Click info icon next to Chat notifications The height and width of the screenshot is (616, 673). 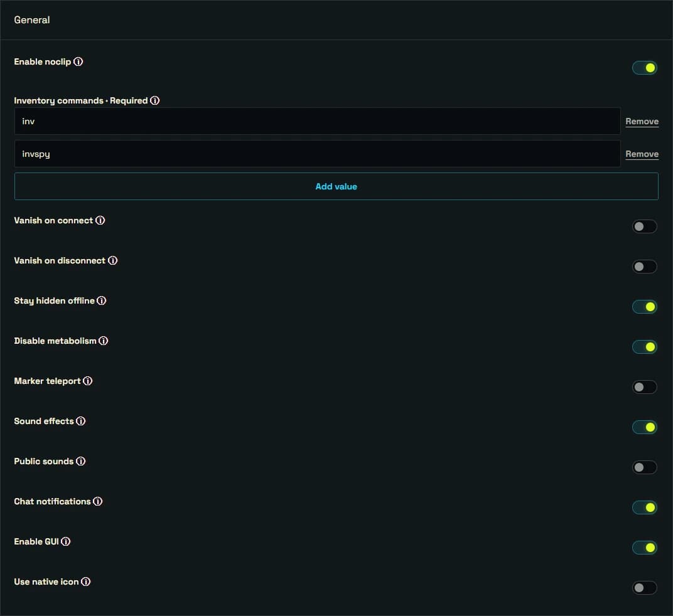point(97,501)
